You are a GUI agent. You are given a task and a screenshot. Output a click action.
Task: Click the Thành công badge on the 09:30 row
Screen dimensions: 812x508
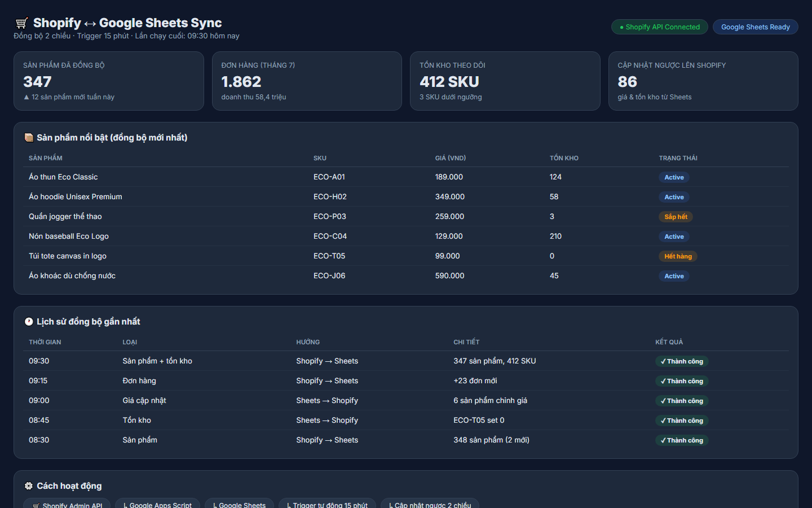(682, 361)
